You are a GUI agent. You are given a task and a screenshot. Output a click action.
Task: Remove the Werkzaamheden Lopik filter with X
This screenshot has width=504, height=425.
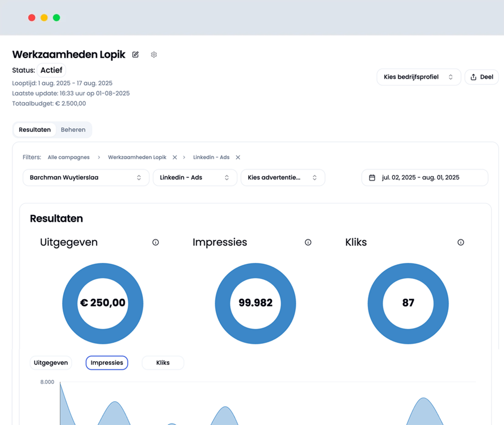[x=175, y=157]
